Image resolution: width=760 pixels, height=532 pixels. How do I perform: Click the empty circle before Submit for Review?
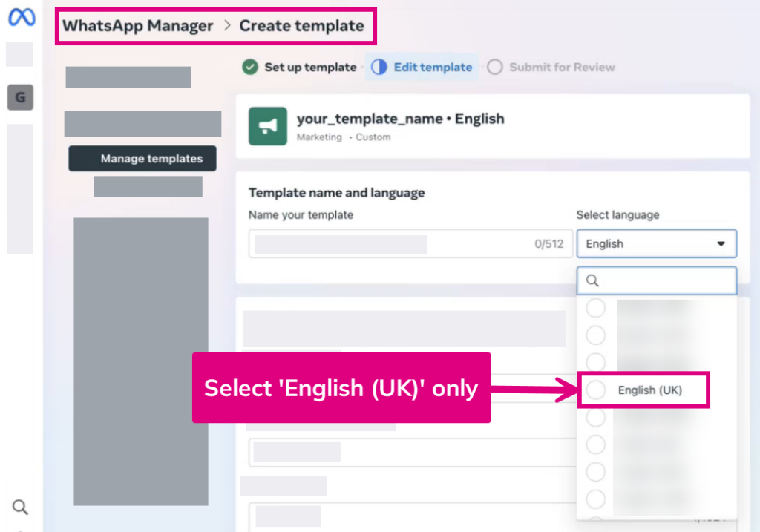point(495,67)
